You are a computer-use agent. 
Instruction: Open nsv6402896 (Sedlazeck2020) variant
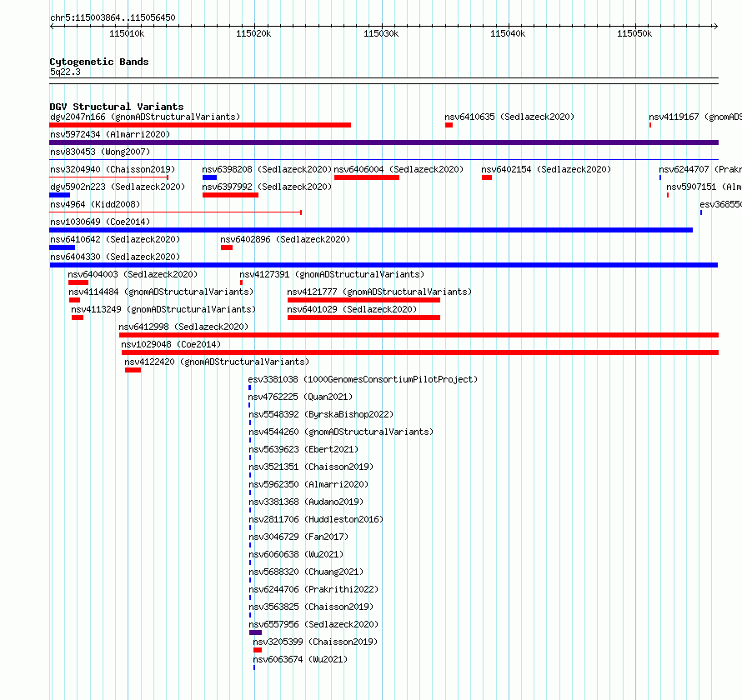285,239
